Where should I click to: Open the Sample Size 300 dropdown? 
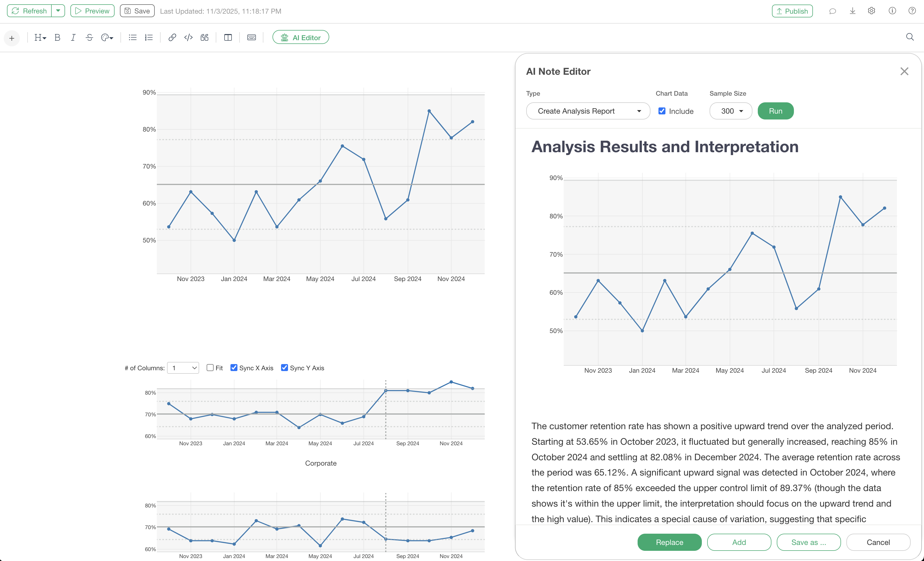730,111
